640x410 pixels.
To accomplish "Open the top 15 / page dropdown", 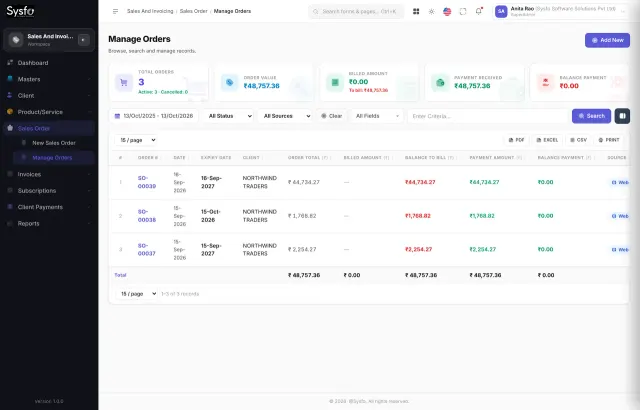I will (x=136, y=140).
